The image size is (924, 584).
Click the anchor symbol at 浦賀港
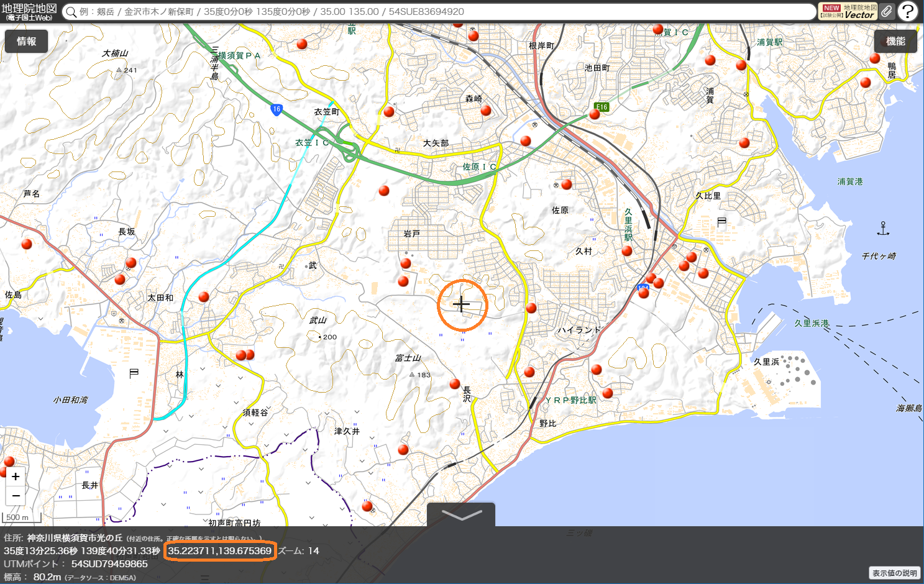883,229
